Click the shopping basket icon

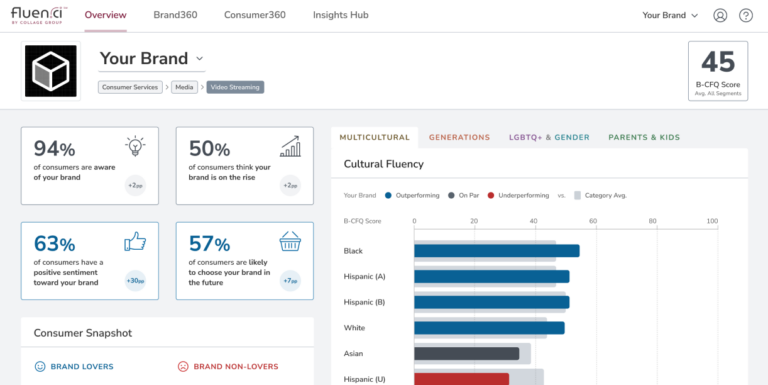tap(290, 241)
